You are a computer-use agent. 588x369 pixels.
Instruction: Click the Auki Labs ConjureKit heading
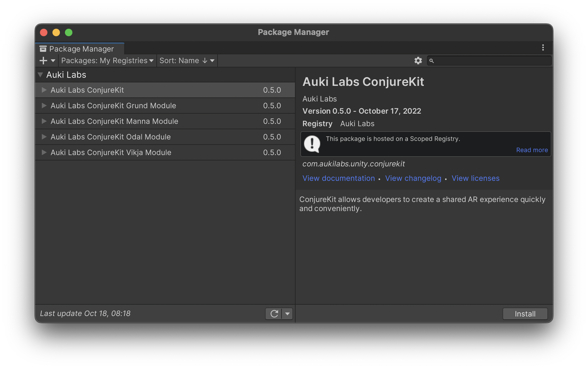click(x=363, y=82)
